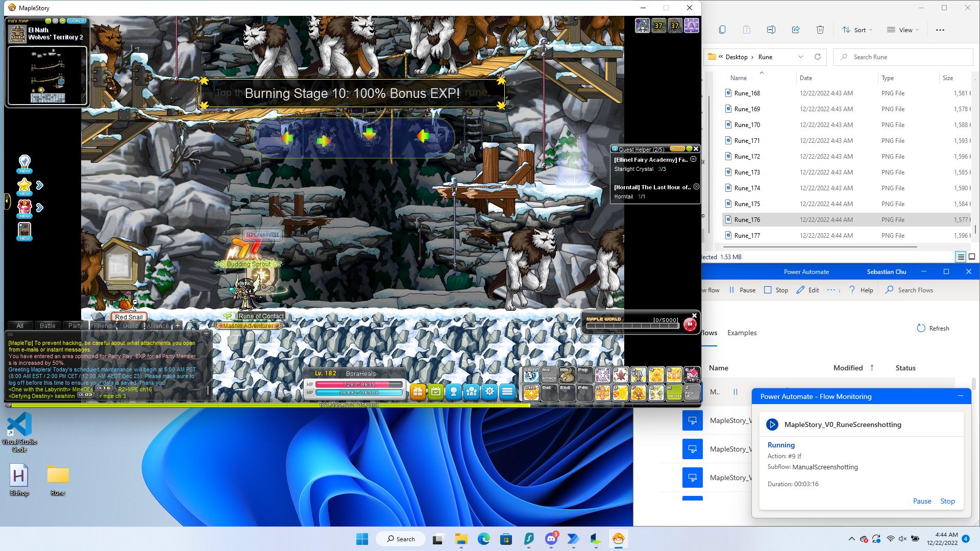Open the View dropdown in File Explorer
Image resolution: width=980 pixels, height=551 pixels.
click(x=903, y=30)
